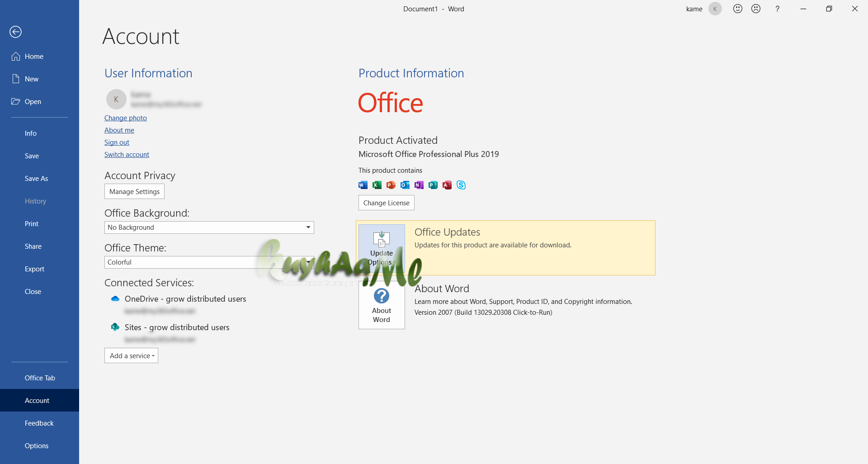
Task: Click the Change photo link
Action: point(126,118)
